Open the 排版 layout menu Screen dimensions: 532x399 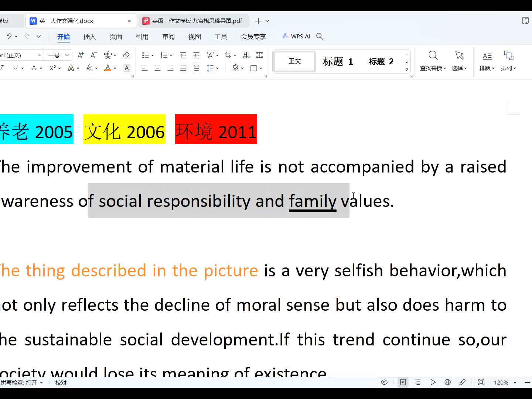[x=487, y=61]
